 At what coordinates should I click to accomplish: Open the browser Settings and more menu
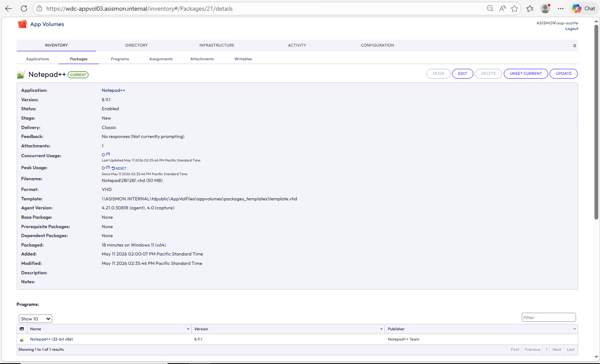point(561,9)
